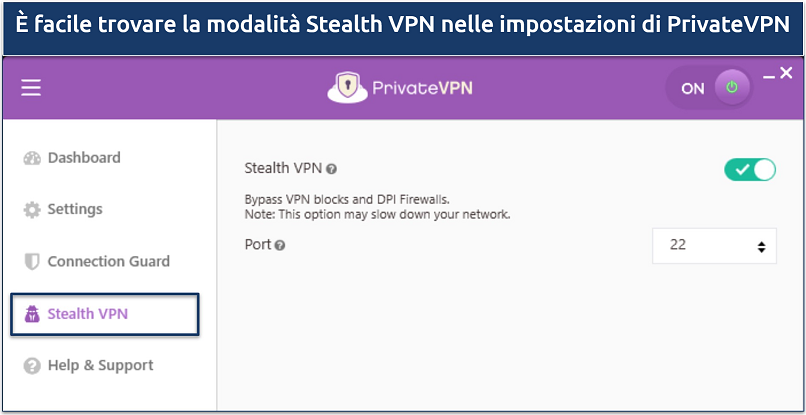806x415 pixels.
Task: Select Connection Guard in sidebar
Action: tap(108, 262)
